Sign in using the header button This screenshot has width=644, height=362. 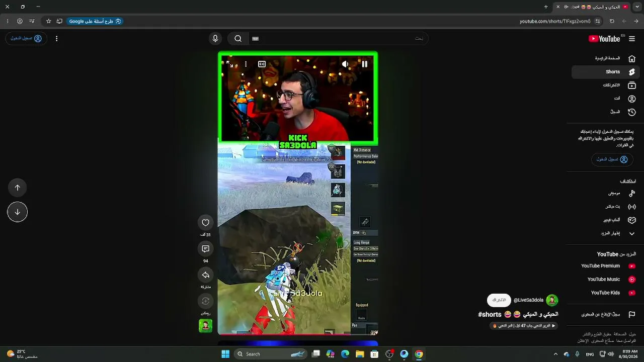(x=26, y=39)
